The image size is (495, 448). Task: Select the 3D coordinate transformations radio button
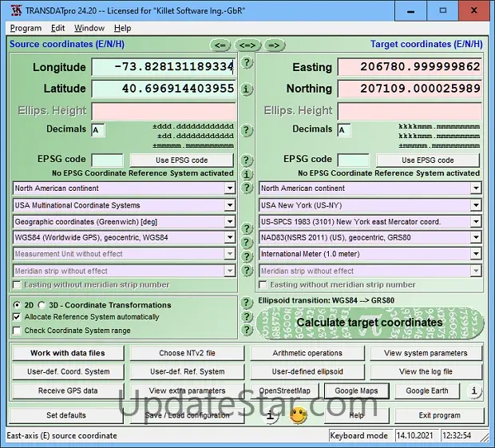coord(42,305)
